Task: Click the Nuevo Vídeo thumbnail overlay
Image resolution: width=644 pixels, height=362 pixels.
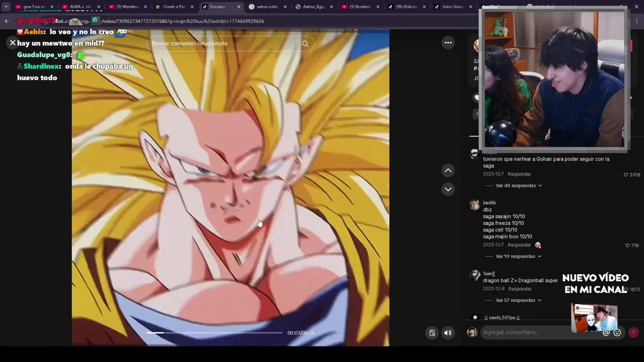Action: click(594, 318)
